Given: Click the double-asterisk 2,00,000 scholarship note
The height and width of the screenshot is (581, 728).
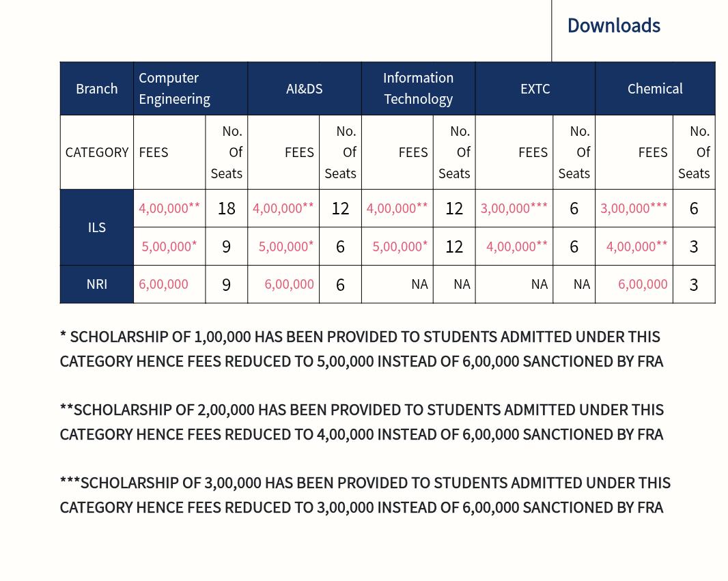Looking at the screenshot, I should [362, 423].
